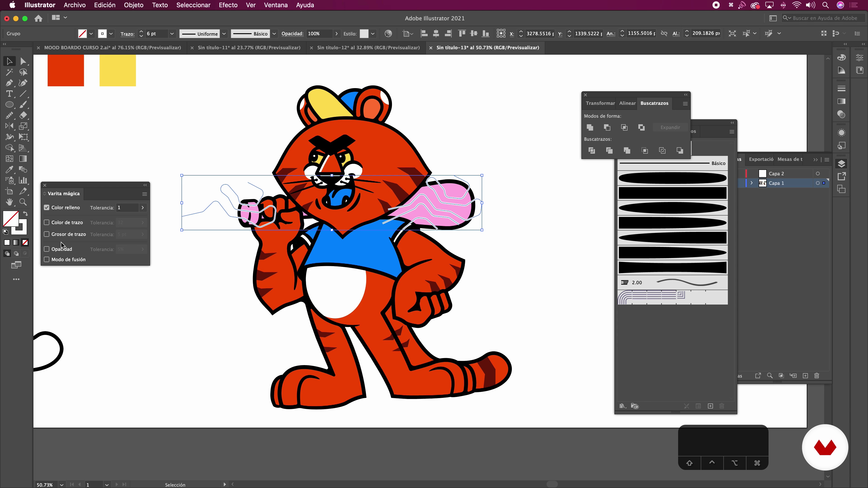Open the Objeto menu
Viewport: 868px width, 488px height.
point(133,5)
